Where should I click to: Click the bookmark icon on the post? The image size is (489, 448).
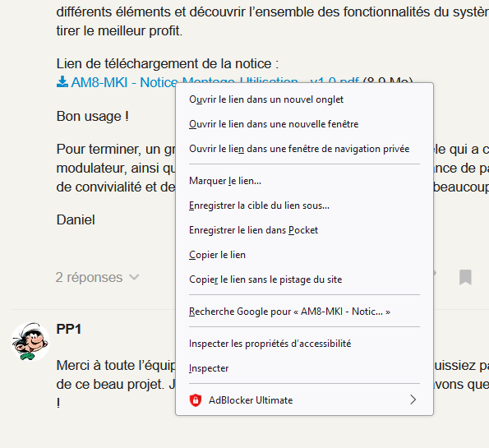pyautogui.click(x=465, y=277)
